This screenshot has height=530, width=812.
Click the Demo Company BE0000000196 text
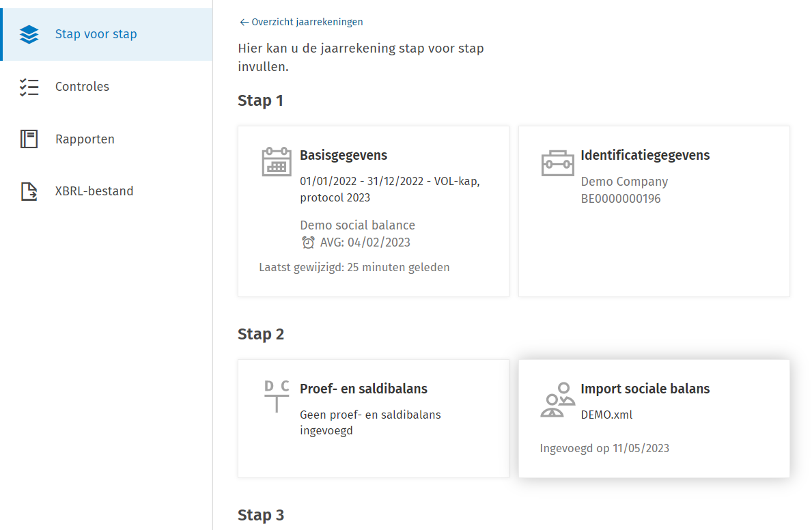coord(624,191)
